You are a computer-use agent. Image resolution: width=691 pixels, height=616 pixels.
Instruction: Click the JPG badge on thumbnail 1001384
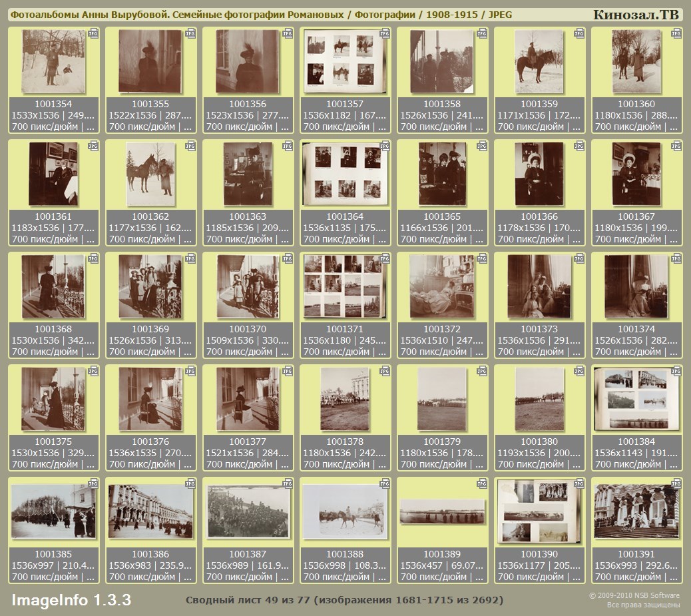pos(676,371)
